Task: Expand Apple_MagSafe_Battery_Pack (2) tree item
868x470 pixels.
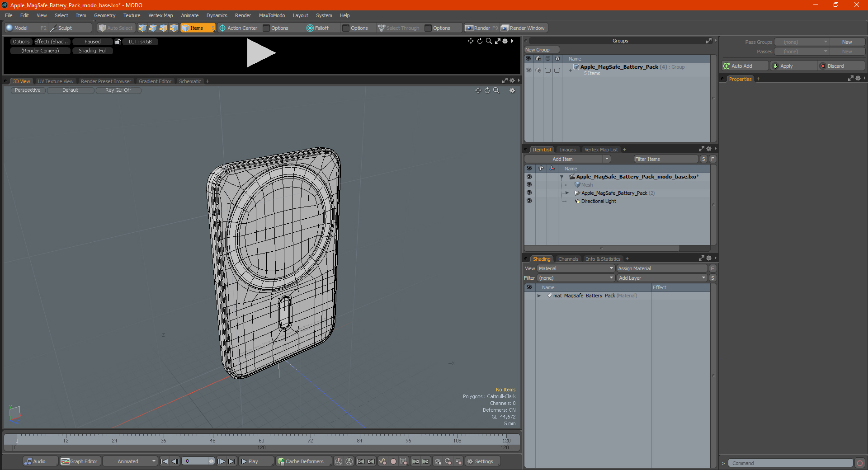Action: click(567, 193)
